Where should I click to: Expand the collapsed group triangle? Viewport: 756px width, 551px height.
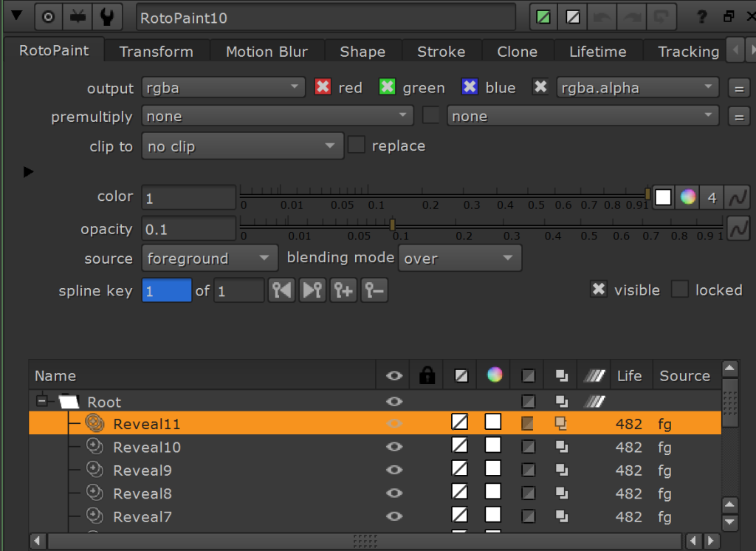(x=29, y=172)
